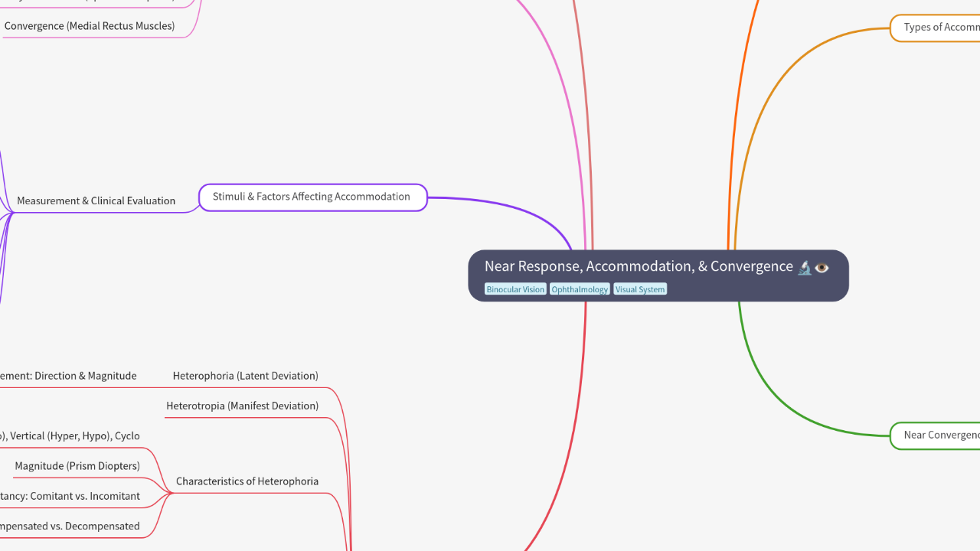Viewport: 980px width, 551px height.
Task: Open the Measurement & Clinical Evaluation node
Action: (96, 201)
